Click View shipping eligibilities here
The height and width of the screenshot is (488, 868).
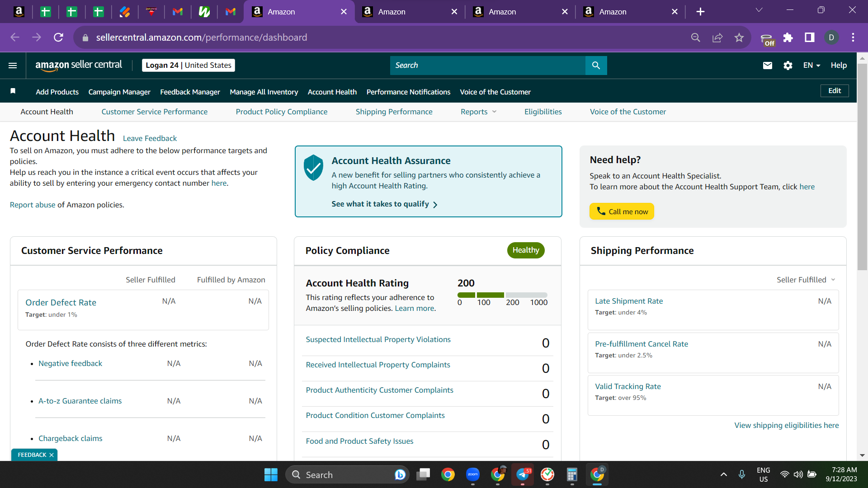click(787, 425)
